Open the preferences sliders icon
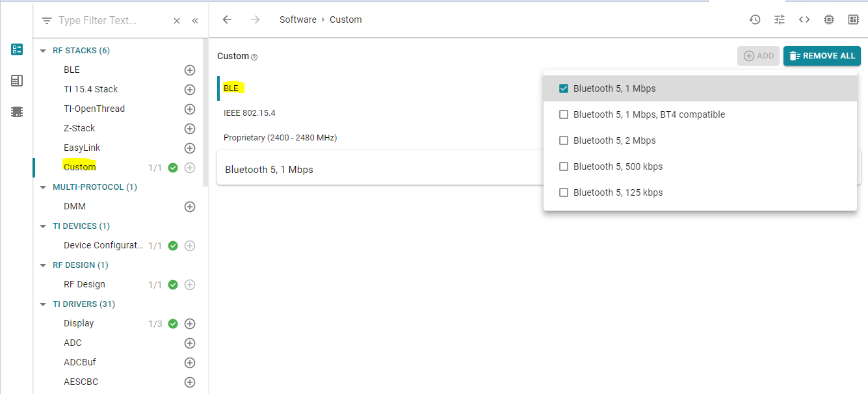The image size is (868, 394). (x=779, y=20)
